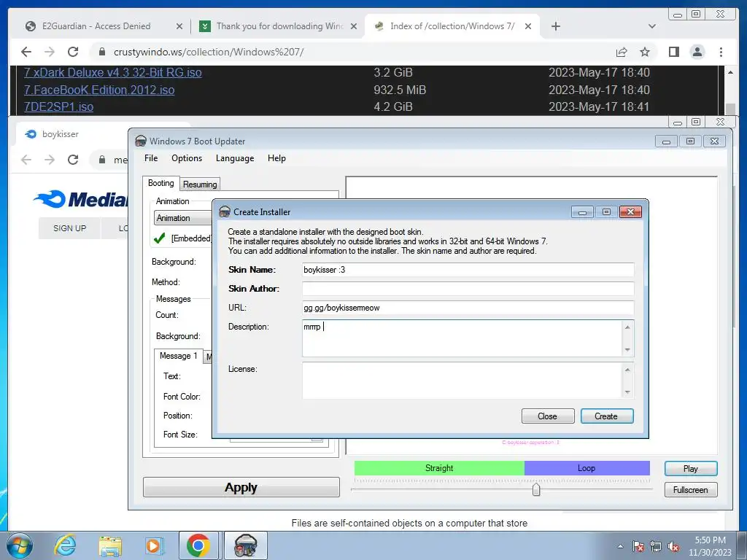Reload the crustywindo.ws page
This screenshot has height=560, width=747.
click(x=73, y=52)
